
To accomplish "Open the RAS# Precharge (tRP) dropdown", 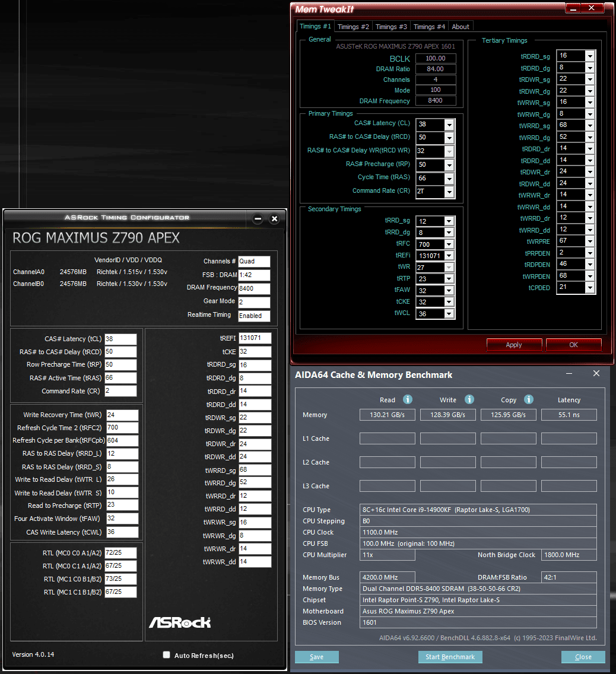I will point(449,165).
